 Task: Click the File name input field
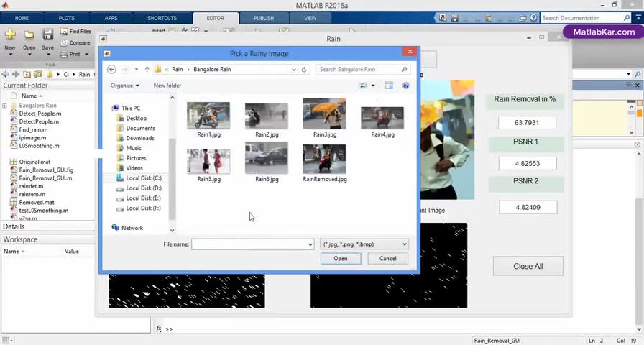coord(252,244)
